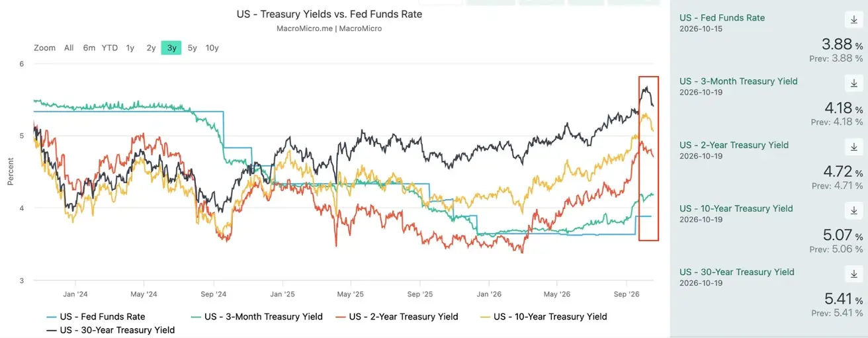Hide the 10-Year Treasury Yield legend series
The width and height of the screenshot is (868, 338).
pyautogui.click(x=543, y=316)
